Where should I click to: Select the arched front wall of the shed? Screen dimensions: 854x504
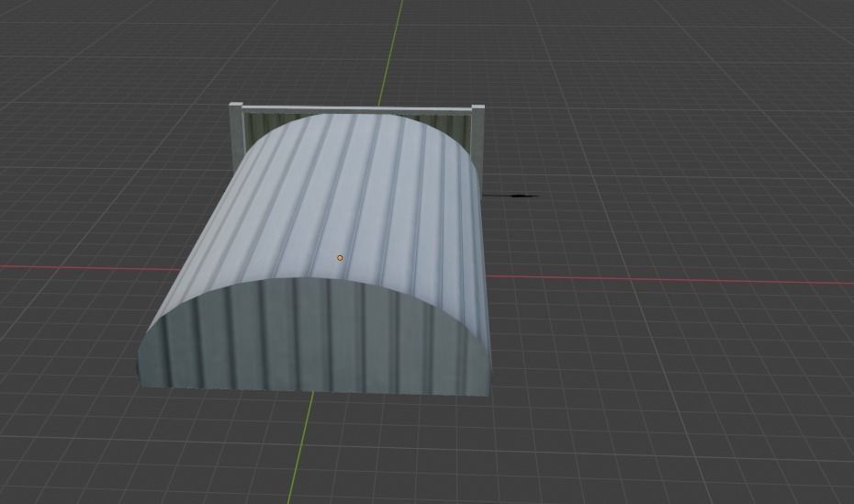(314, 338)
